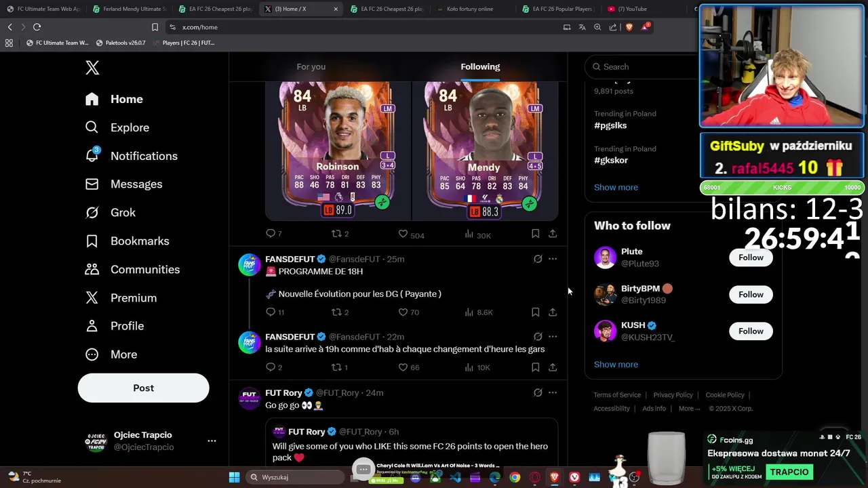Reload the page in browser
Image resolution: width=868 pixels, height=488 pixels.
37,27
